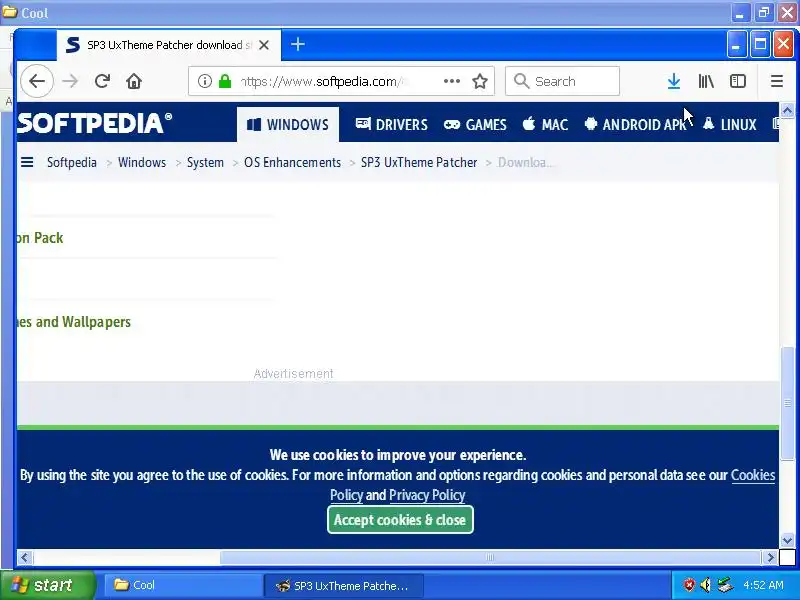Screen dimensions: 800x600
Task: Click the green padlock security icon
Action: click(x=225, y=81)
